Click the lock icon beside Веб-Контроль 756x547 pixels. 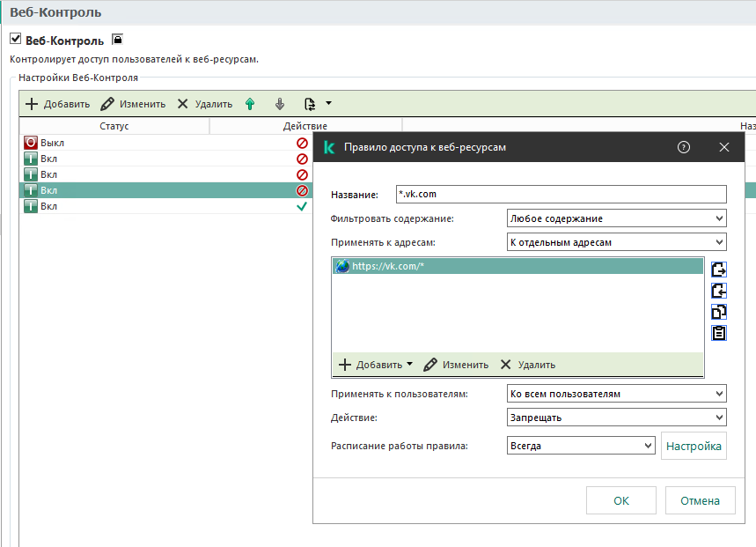click(117, 40)
